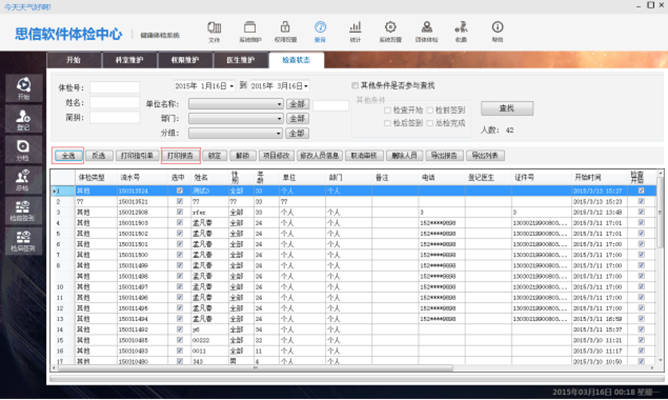This screenshot has height=400, width=668.
Task: Click 全部 button beside 单位名称
Action: pyautogui.click(x=297, y=104)
